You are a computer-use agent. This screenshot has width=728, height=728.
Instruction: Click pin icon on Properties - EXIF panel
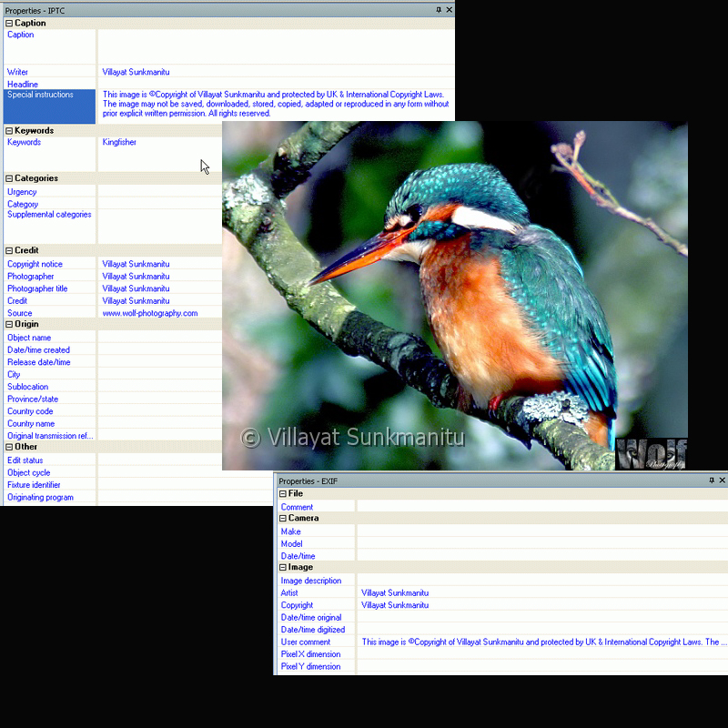pos(711,480)
